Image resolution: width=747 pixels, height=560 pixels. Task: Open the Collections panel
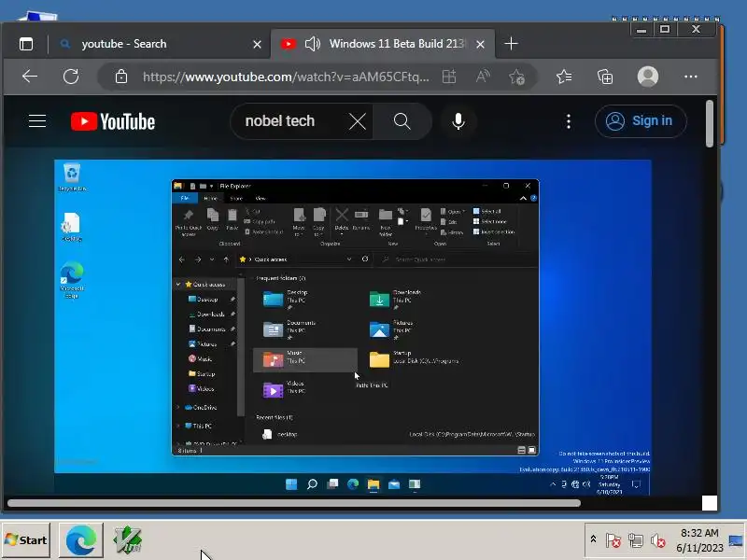click(605, 77)
